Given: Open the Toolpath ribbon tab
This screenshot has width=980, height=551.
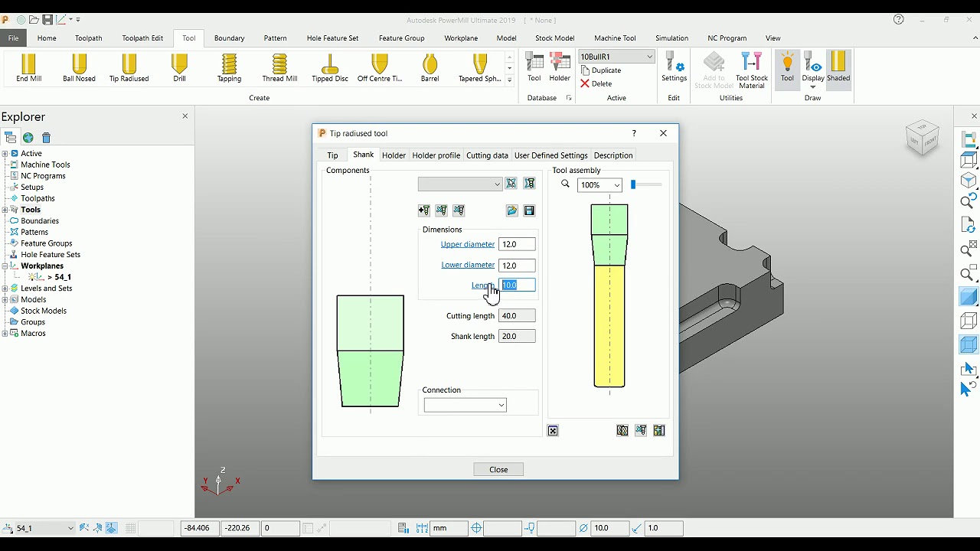Looking at the screenshot, I should pyautogui.click(x=89, y=38).
